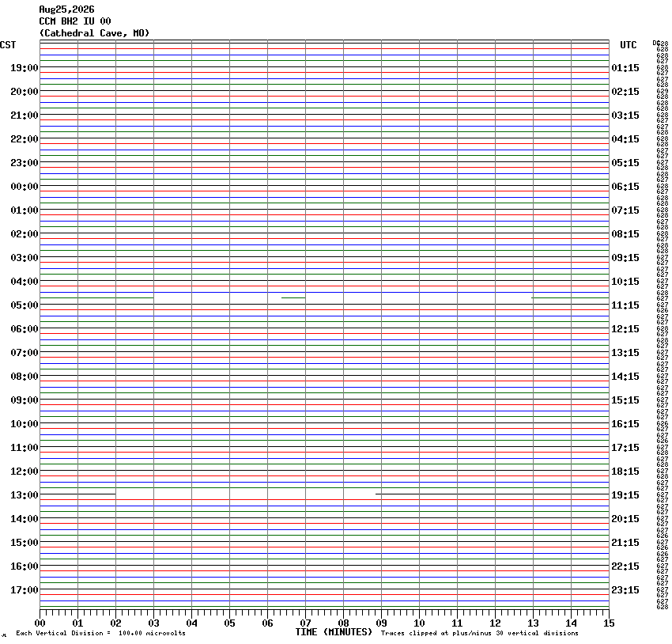Click the Aug25,2026 date header
Screen dimensions: 672x644
coord(67,9)
